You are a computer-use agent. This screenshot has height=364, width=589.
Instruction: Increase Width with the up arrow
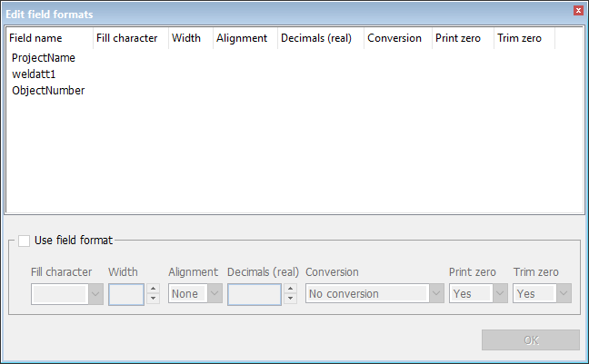click(154, 289)
